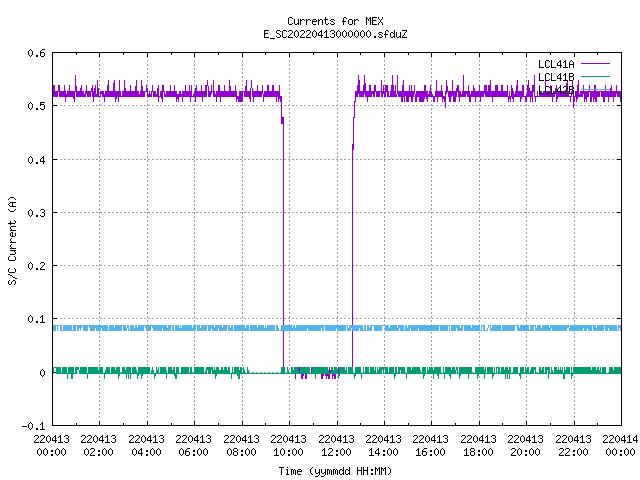Click the y-axis label 'S/C Current (A)'
The height and width of the screenshot is (480, 640).
12,240
